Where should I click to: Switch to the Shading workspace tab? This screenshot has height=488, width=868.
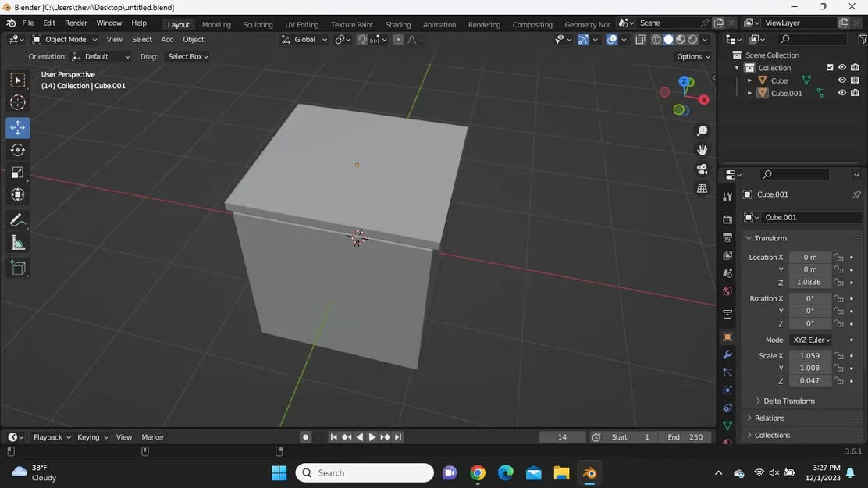[398, 24]
